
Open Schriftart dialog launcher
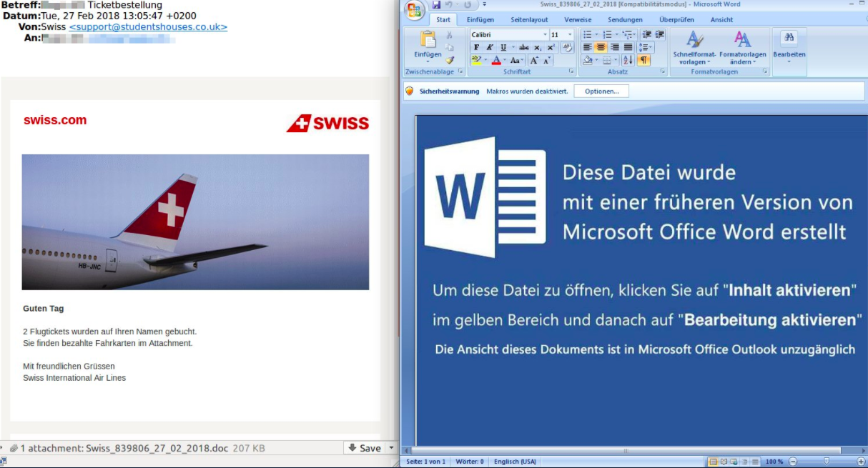point(571,71)
